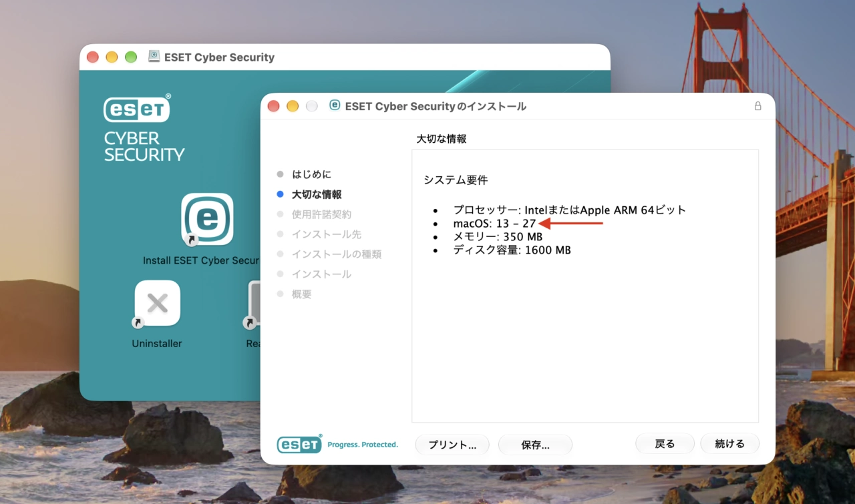855x504 pixels.
Task: Select the はじめに step in sidebar
Action: [311, 174]
